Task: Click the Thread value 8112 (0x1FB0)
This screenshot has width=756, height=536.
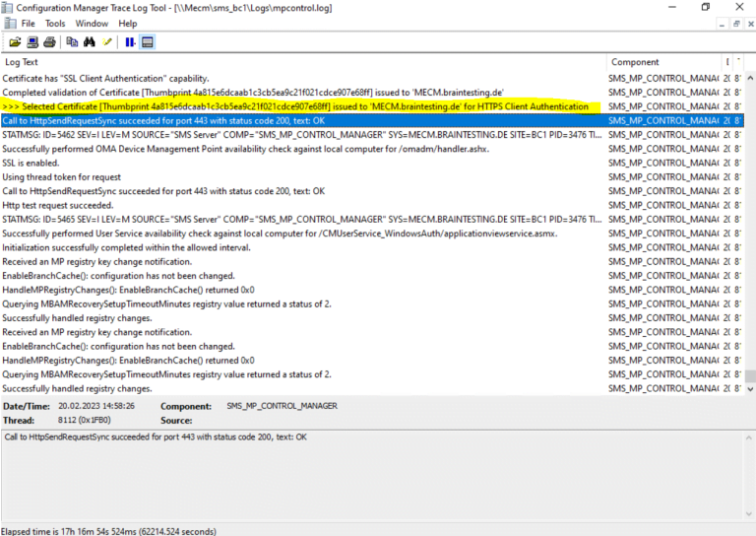Action: pyautogui.click(x=85, y=420)
